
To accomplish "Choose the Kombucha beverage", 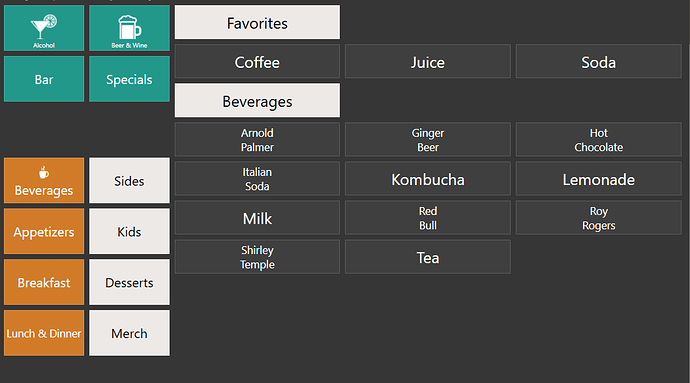I will tap(428, 179).
